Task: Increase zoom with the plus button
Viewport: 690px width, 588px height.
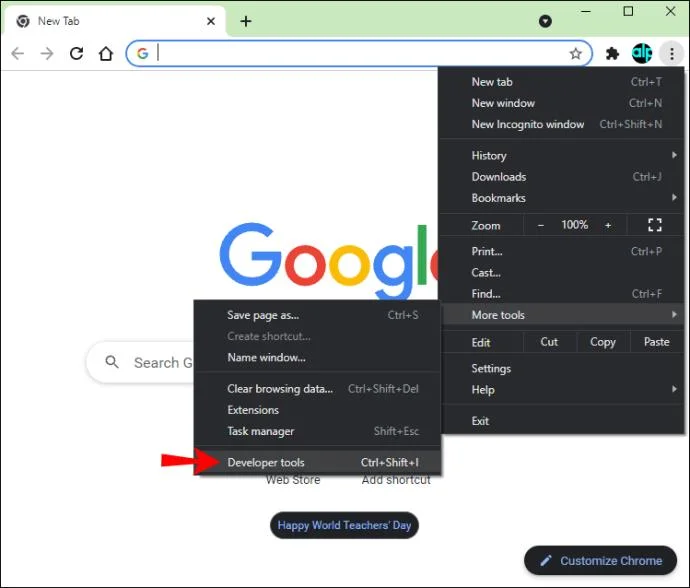Action: coord(608,225)
